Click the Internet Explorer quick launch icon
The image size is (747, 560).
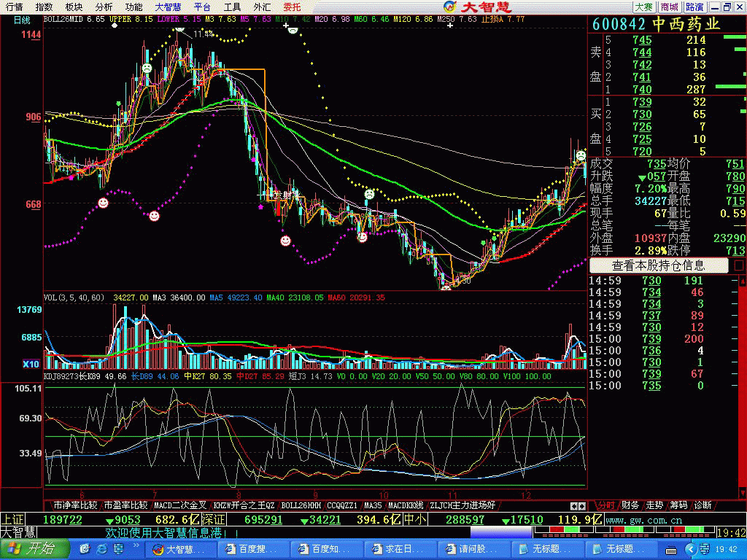click(x=102, y=550)
